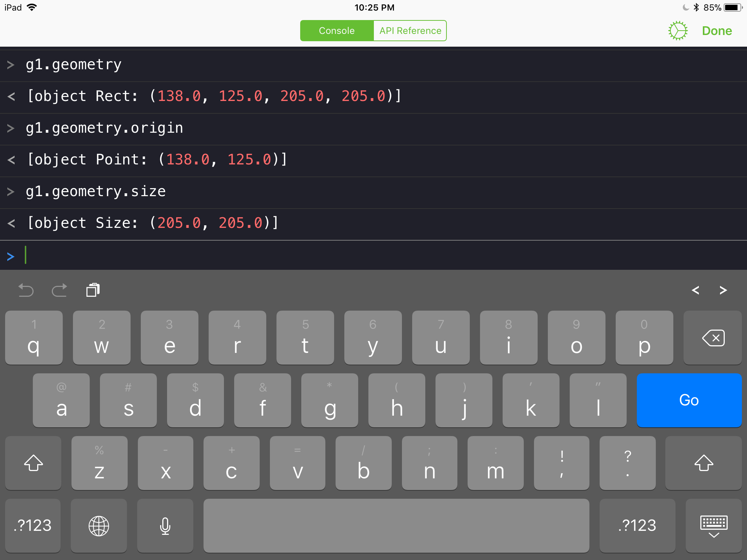747x560 pixels.
Task: Tap the redo arrow above keyboard
Action: click(59, 290)
